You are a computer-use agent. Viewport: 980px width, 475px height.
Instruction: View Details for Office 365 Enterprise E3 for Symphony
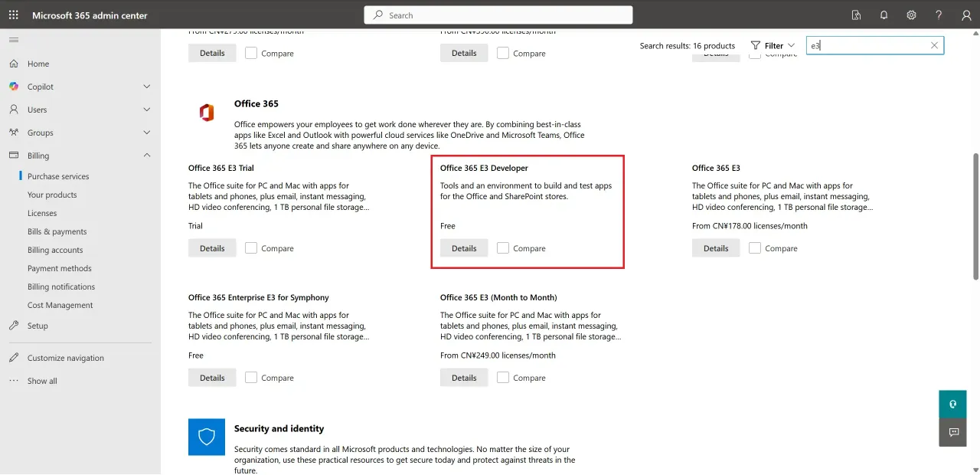click(212, 378)
